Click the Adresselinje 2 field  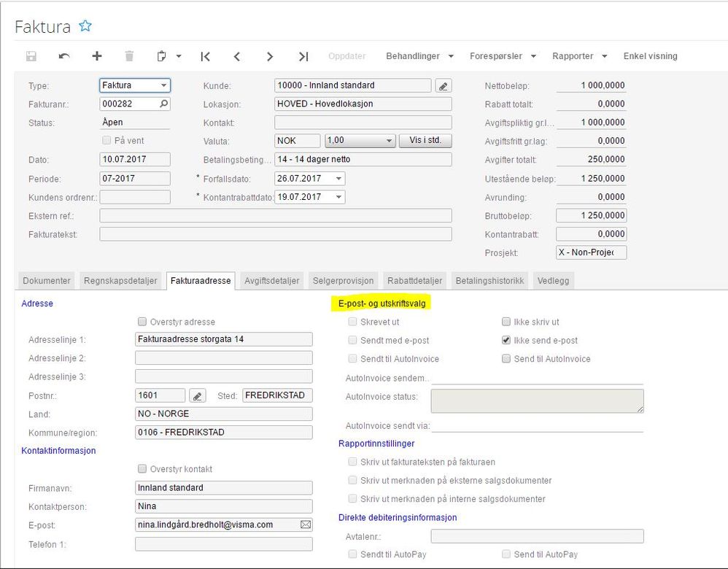[x=224, y=357]
